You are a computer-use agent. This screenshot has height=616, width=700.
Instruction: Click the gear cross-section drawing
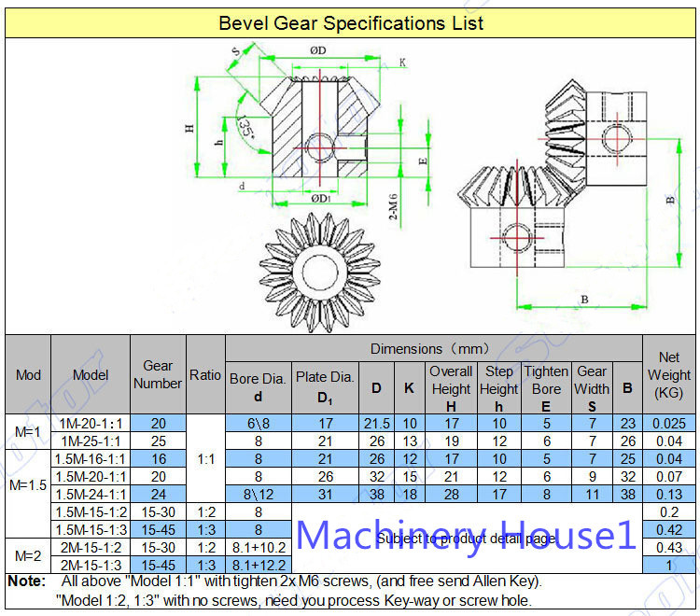tap(319, 128)
